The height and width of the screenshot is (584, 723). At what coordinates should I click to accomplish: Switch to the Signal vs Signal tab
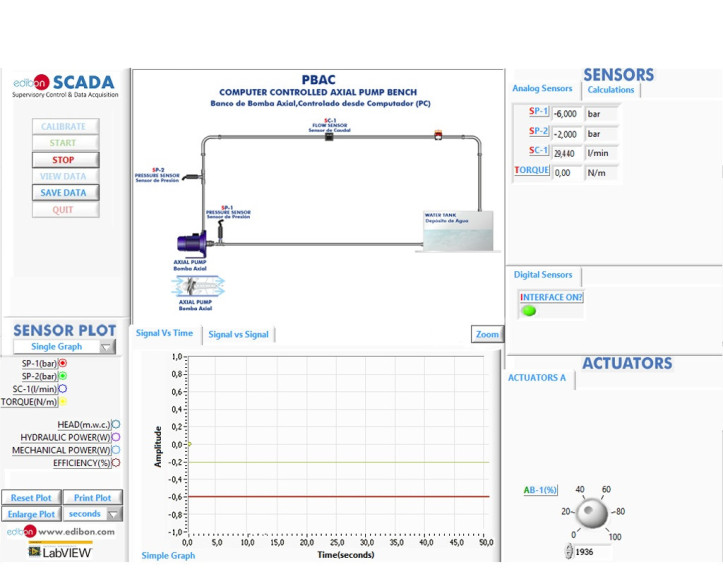[238, 334]
